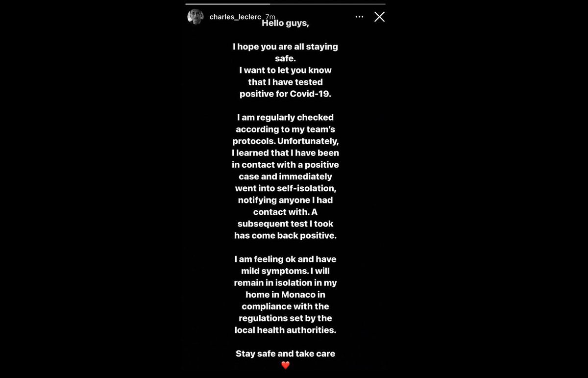The height and width of the screenshot is (378, 588).
Task: Select the "local health authorities." line
Action: 285,330
